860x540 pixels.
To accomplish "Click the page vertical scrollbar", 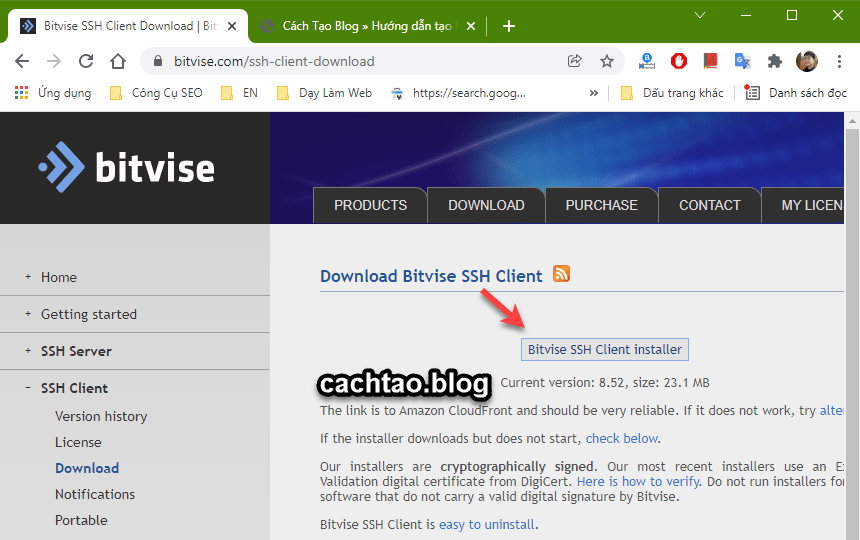I will 852,334.
